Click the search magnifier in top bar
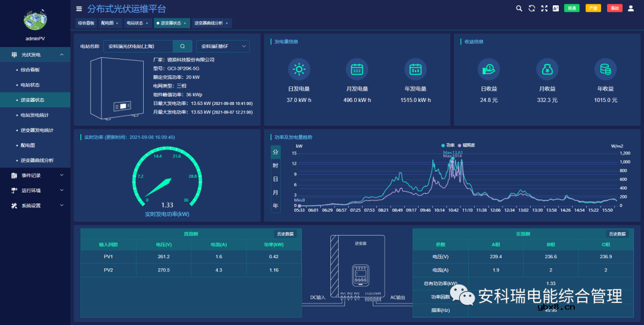 pos(519,8)
